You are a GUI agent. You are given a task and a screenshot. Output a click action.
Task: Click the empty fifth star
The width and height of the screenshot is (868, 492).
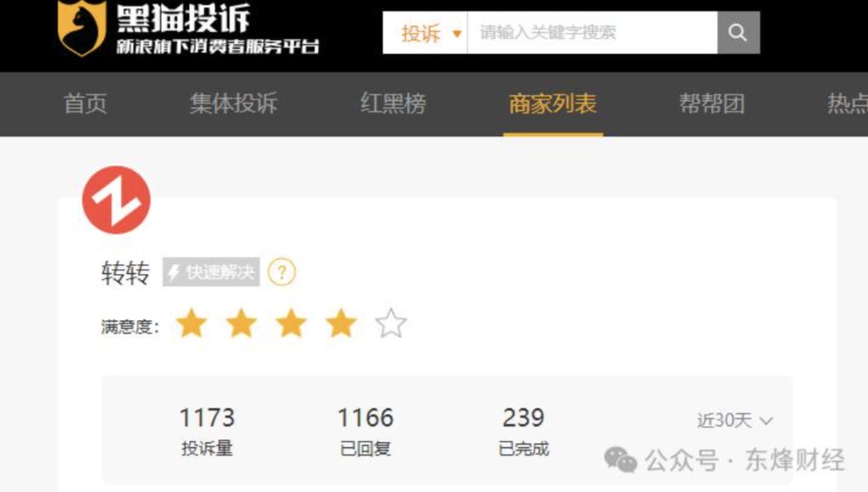point(391,323)
